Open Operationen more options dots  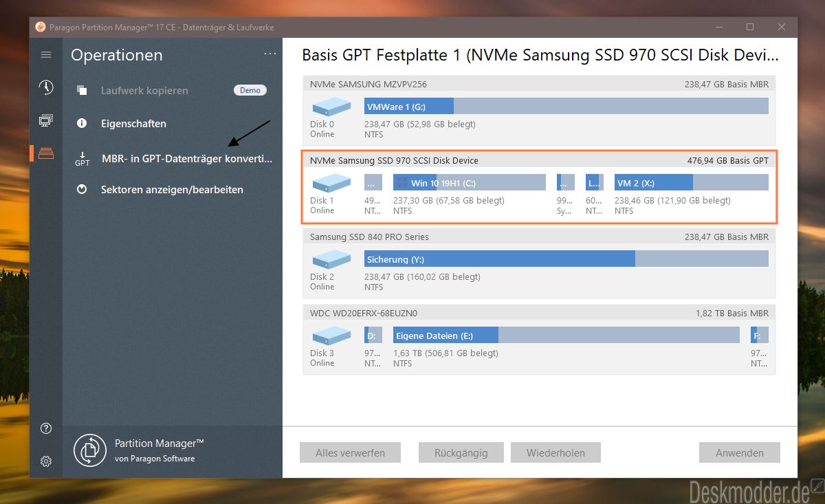(270, 54)
